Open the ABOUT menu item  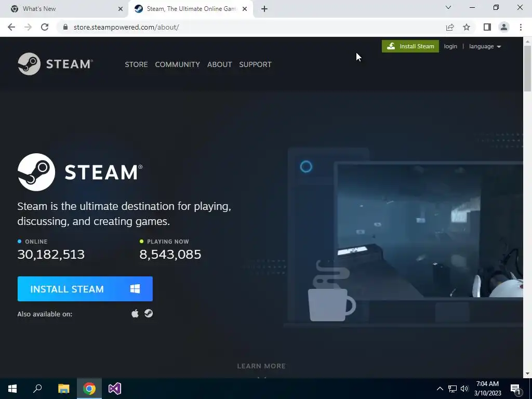[x=220, y=64]
